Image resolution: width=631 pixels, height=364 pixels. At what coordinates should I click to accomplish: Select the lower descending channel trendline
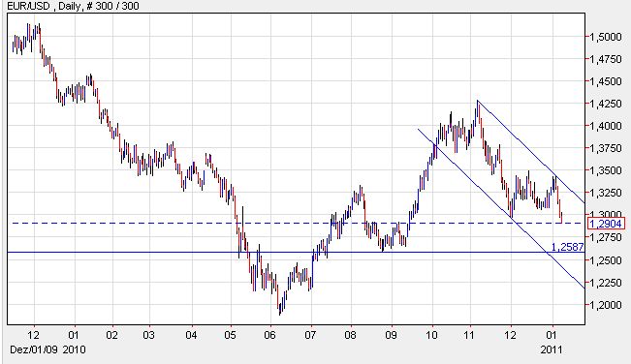point(501,208)
